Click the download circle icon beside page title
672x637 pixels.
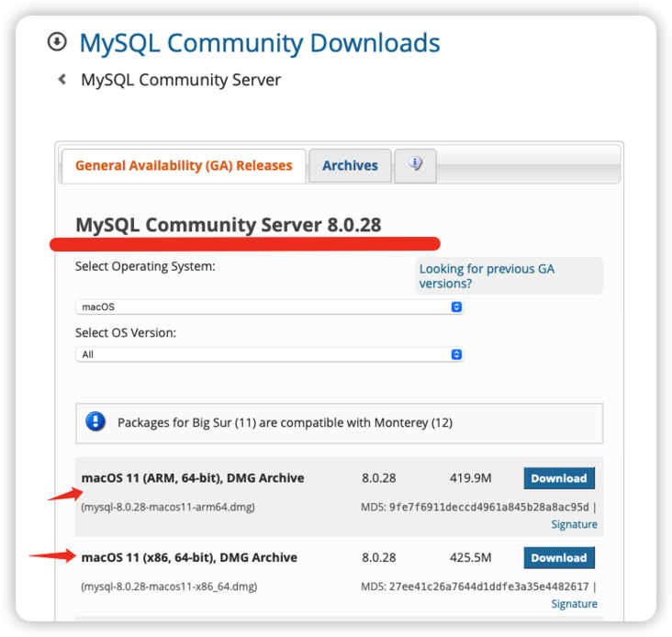click(57, 42)
